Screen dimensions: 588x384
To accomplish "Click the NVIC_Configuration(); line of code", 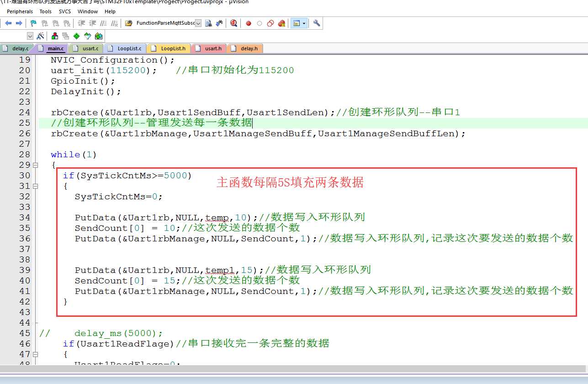I will click(113, 60).
